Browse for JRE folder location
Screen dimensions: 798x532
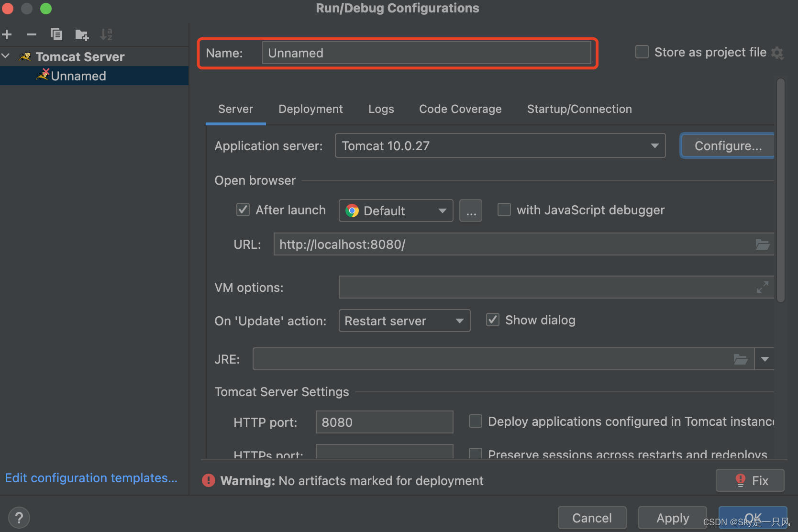[741, 359]
